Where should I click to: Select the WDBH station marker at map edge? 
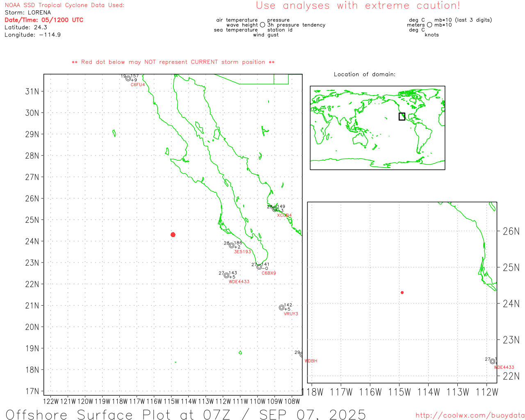click(301, 354)
